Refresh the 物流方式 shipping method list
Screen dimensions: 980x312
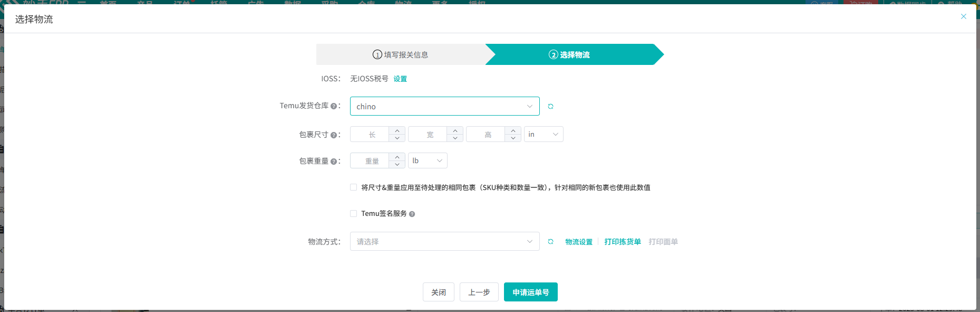click(x=550, y=241)
